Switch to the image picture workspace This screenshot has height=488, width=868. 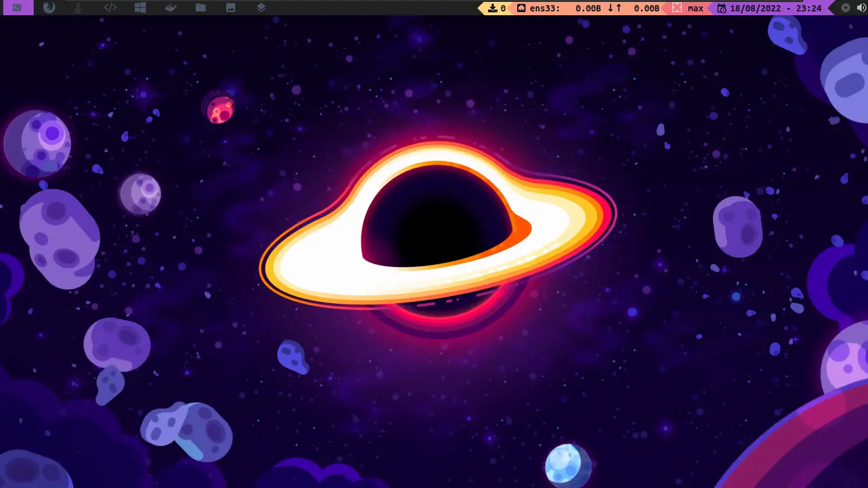pos(231,8)
